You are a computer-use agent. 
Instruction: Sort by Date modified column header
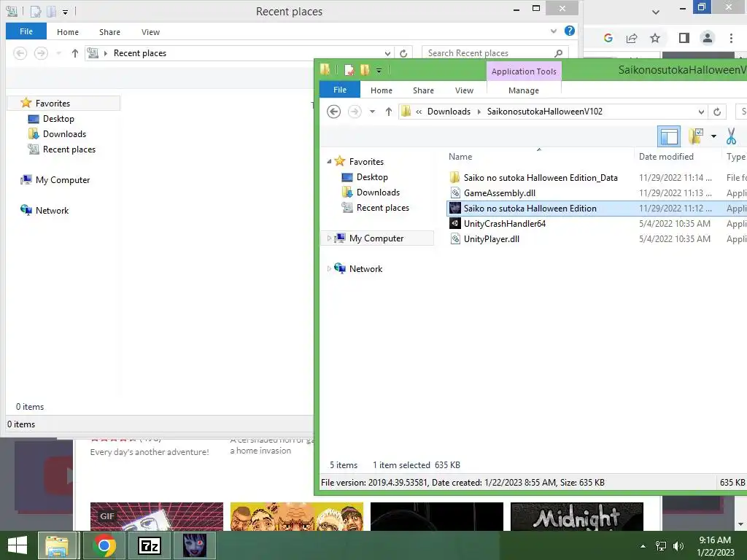click(x=666, y=157)
